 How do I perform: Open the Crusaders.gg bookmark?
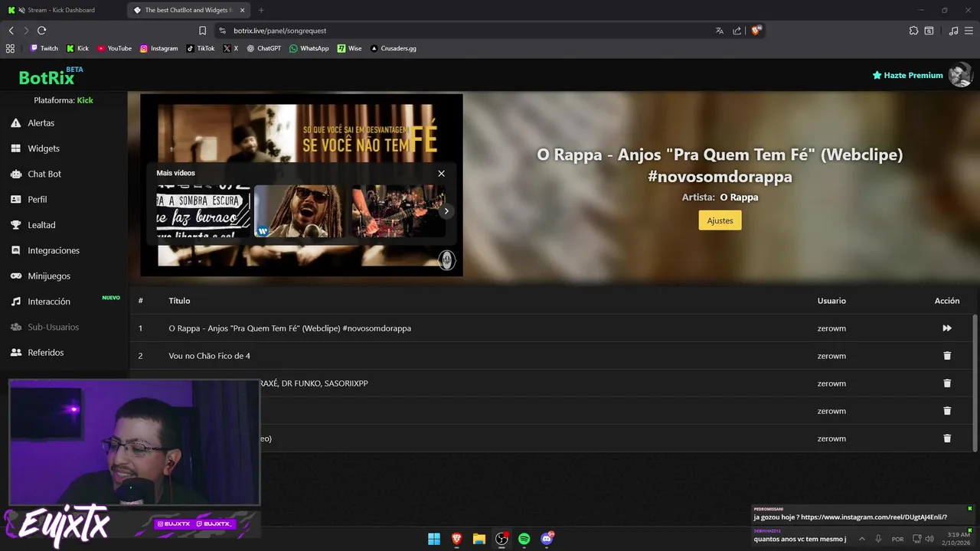tap(393, 48)
